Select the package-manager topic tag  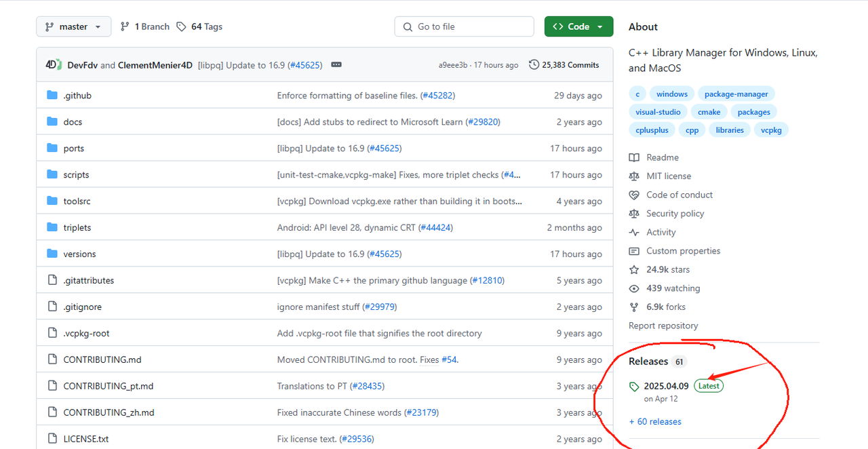click(x=736, y=94)
